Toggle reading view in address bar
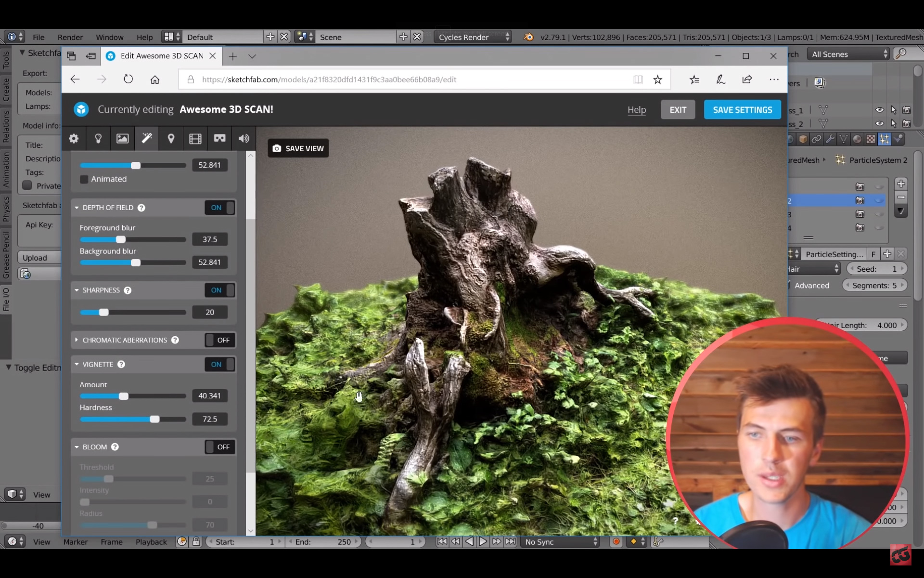Screen dimensions: 924x578 [x=638, y=79]
